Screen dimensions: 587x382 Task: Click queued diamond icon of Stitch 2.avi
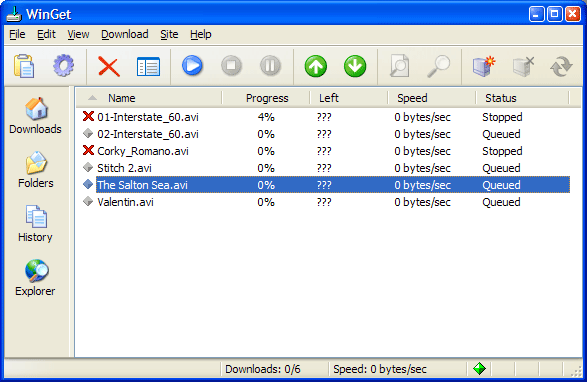tap(88, 167)
